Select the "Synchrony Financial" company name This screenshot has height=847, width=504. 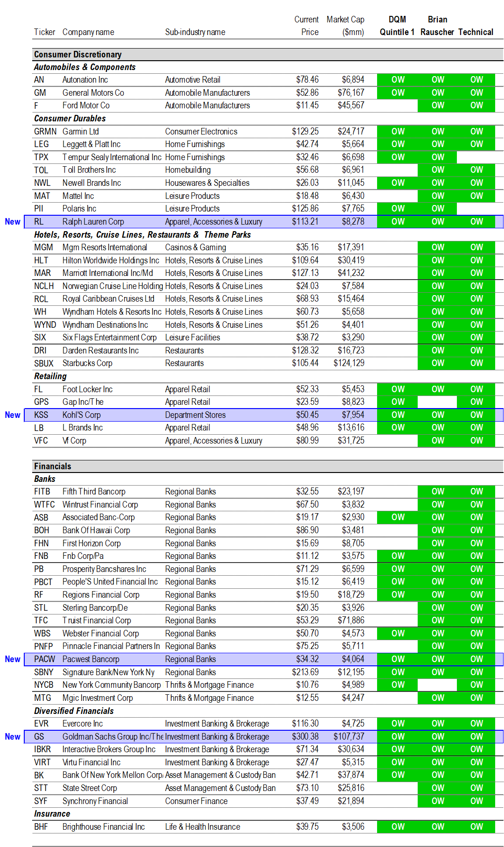[x=95, y=801]
